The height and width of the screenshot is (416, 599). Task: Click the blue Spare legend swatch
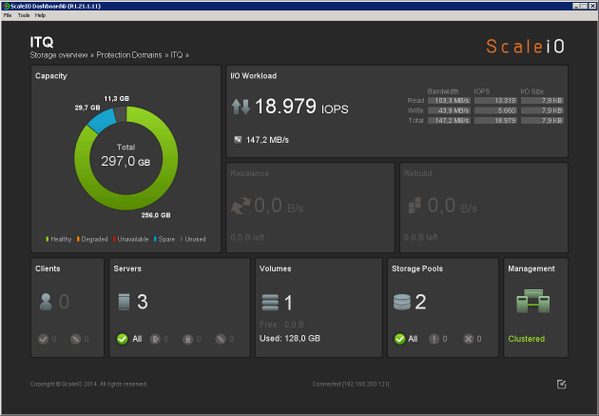155,239
